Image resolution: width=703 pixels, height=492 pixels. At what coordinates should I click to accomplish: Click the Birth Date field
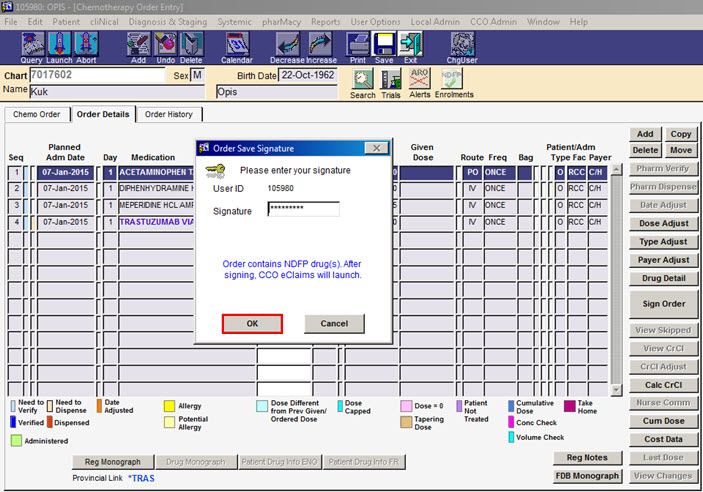pos(308,75)
